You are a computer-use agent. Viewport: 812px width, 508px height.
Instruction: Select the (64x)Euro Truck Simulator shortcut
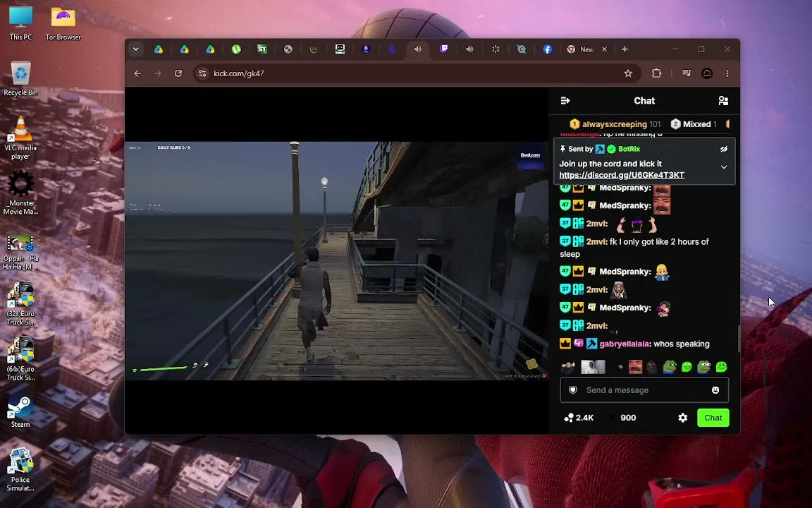point(20,358)
